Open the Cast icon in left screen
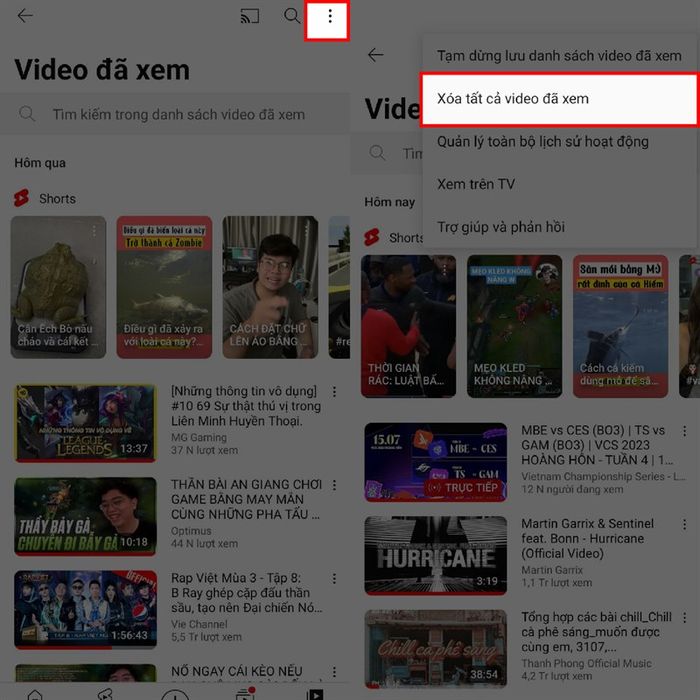The image size is (700, 700). click(x=250, y=16)
